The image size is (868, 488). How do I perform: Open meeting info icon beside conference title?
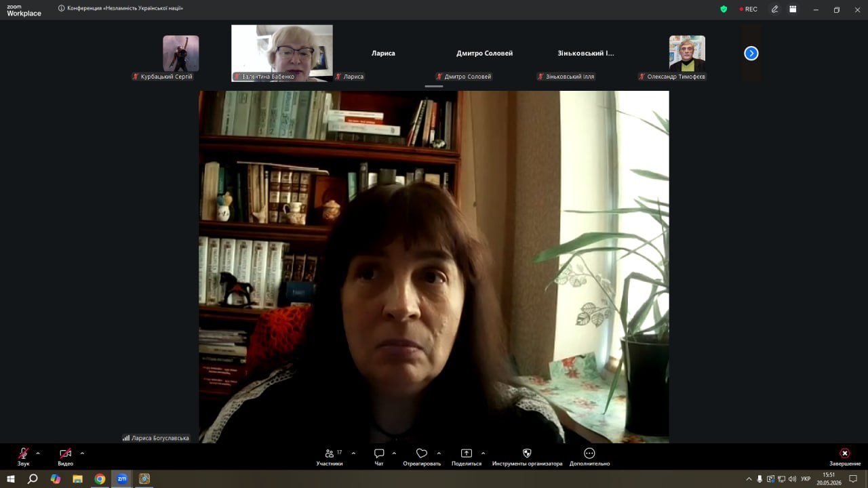[x=62, y=8]
